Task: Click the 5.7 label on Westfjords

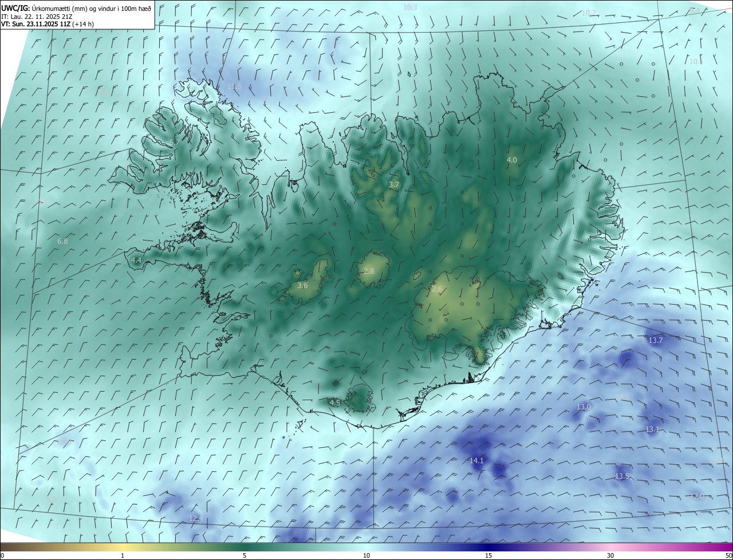Action: tap(175, 142)
